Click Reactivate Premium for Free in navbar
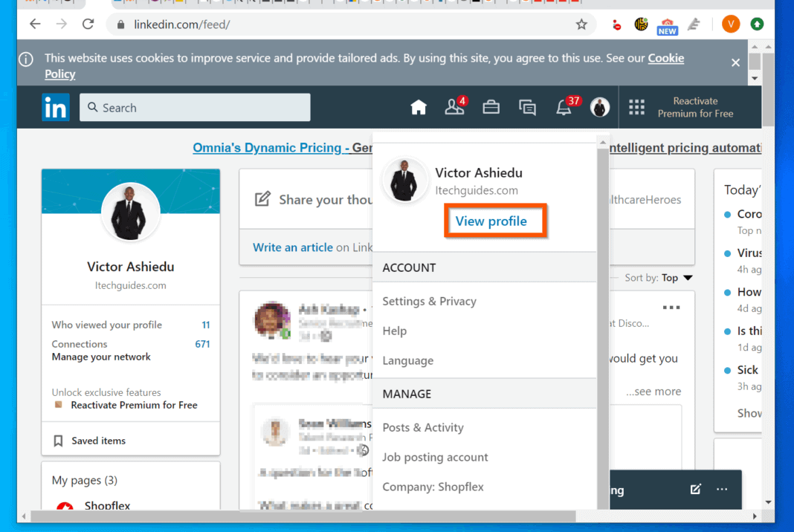The image size is (794, 532). (x=695, y=107)
